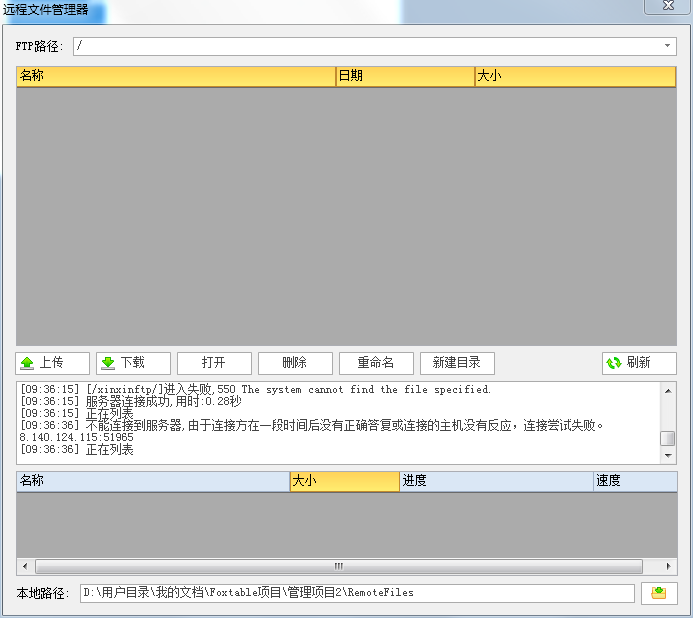The height and width of the screenshot is (618, 693).
Task: Click the green upload arrow icon
Action: 27,363
